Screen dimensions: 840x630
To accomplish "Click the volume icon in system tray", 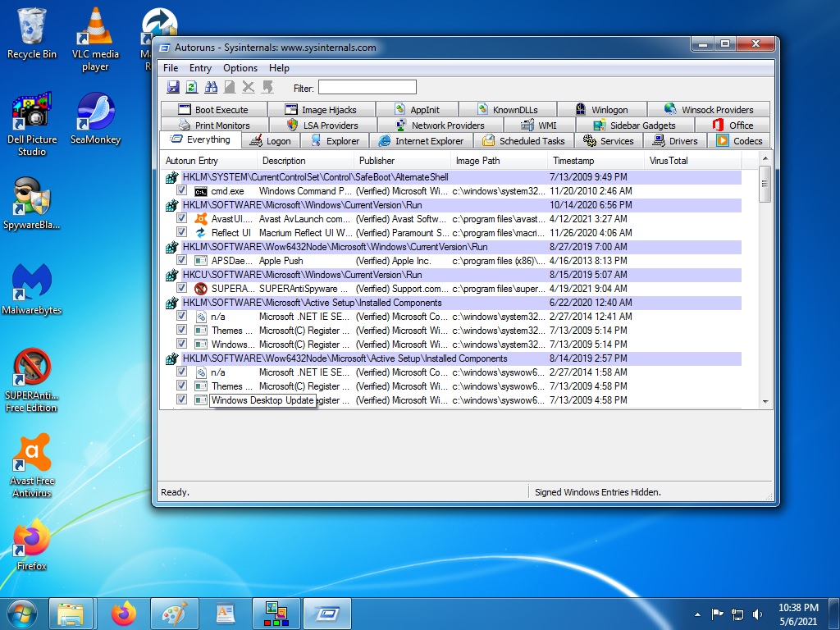I will pos(757,614).
